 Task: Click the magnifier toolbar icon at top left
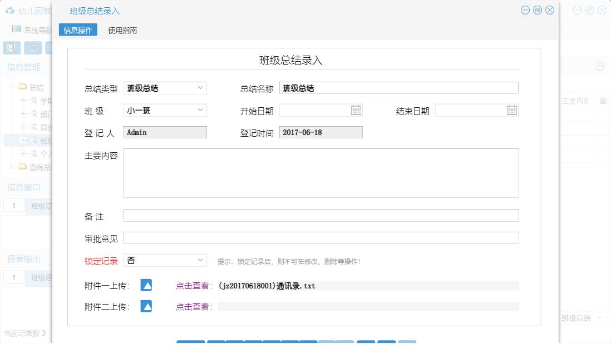tap(10, 48)
